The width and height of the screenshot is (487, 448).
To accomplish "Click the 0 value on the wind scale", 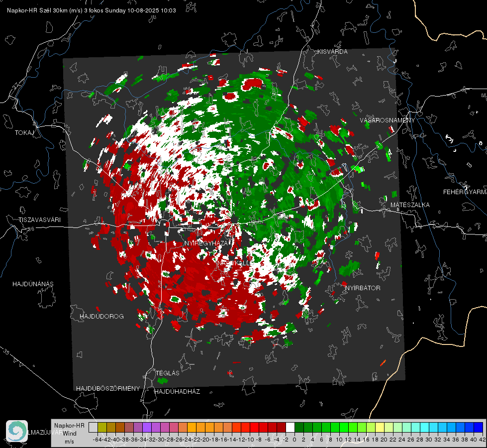I will 294,440.
